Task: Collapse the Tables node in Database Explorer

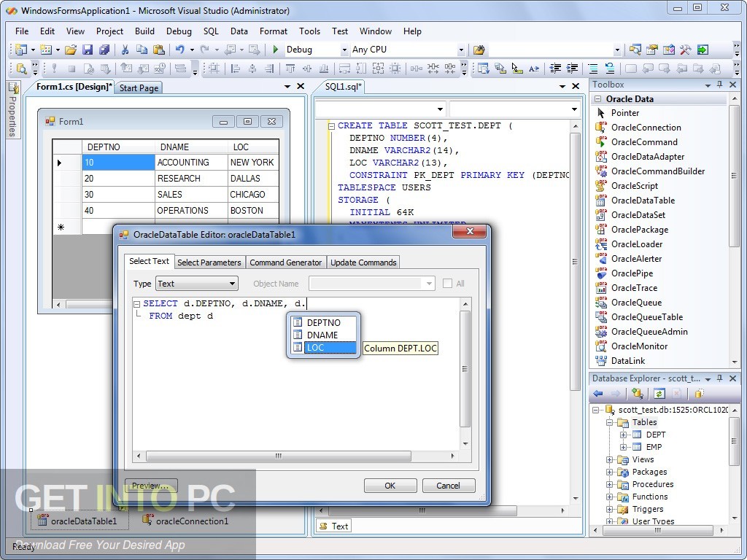Action: point(610,422)
